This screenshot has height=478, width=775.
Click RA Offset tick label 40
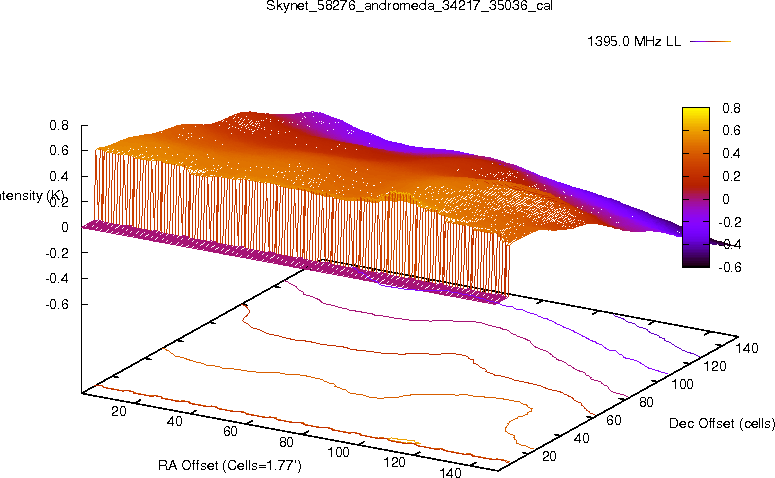pos(174,421)
